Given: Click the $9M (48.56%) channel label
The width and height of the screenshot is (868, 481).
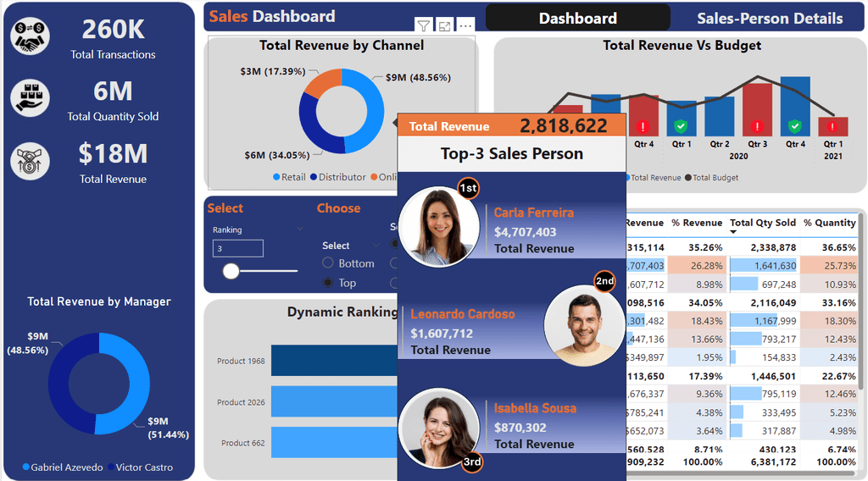Looking at the screenshot, I should pos(418,77).
